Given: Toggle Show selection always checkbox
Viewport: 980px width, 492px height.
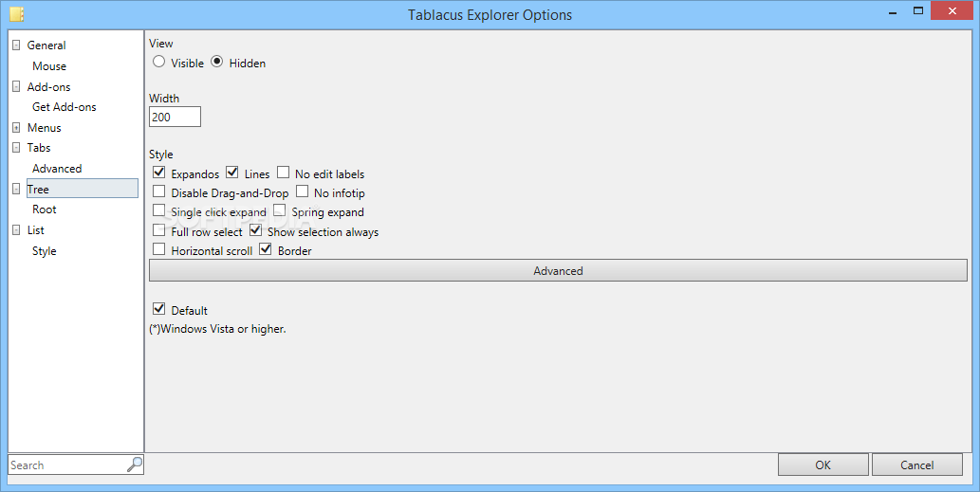Looking at the screenshot, I should pos(255,230).
